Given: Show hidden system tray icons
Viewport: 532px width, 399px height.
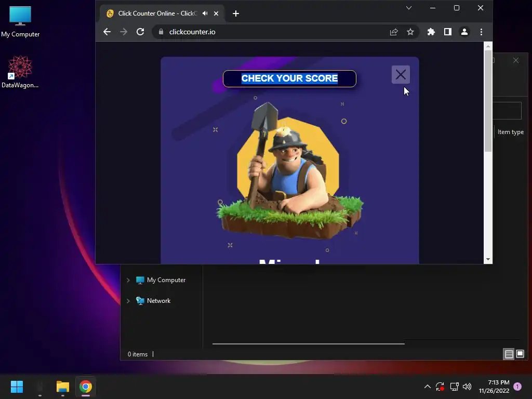Looking at the screenshot, I should [428, 387].
